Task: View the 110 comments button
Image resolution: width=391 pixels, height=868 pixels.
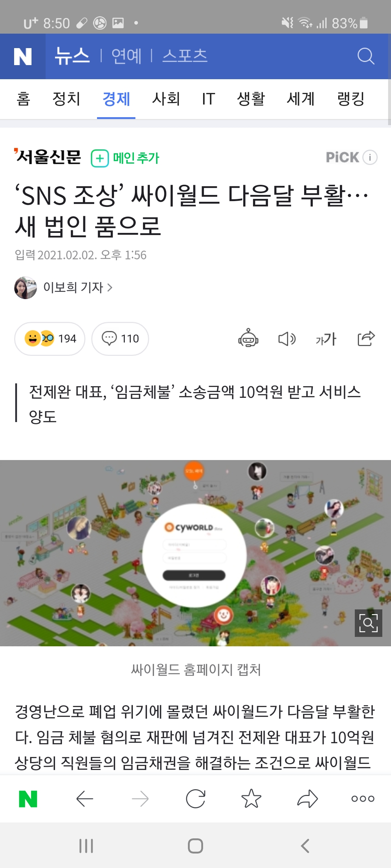Action: (x=120, y=339)
